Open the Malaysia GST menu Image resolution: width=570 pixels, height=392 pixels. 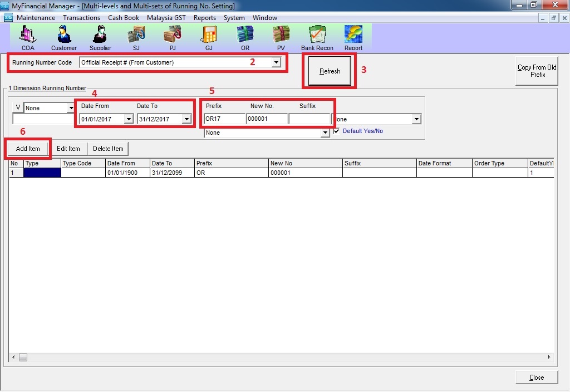click(x=166, y=18)
